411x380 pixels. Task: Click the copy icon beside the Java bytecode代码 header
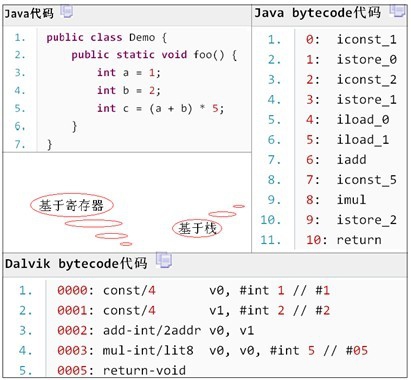[398, 11]
